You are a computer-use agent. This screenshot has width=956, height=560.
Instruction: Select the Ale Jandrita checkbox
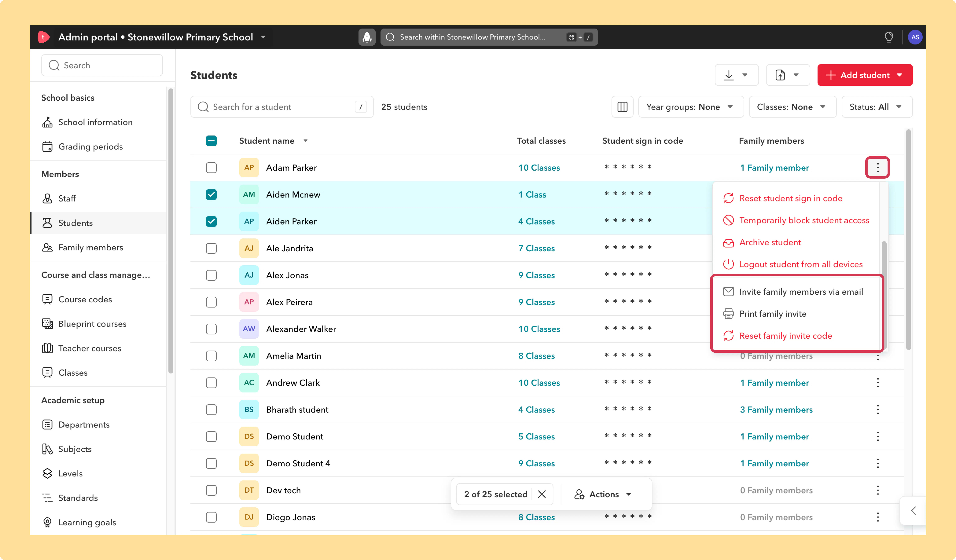pyautogui.click(x=211, y=248)
